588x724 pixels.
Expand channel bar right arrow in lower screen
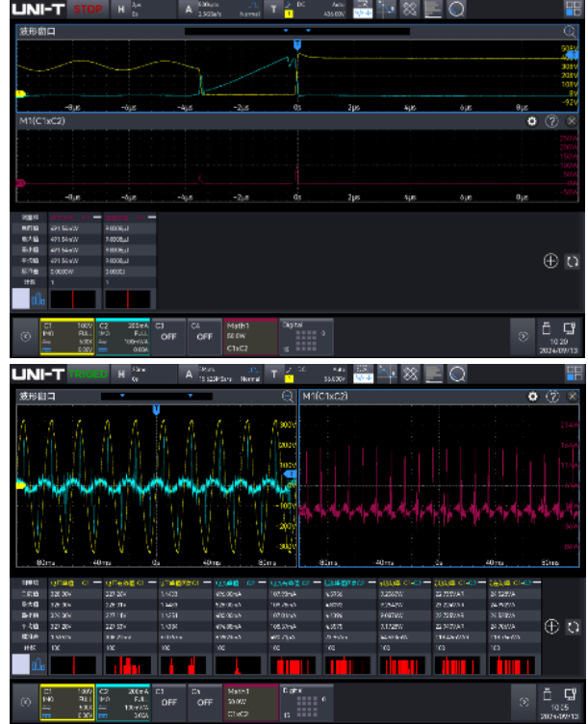(523, 700)
